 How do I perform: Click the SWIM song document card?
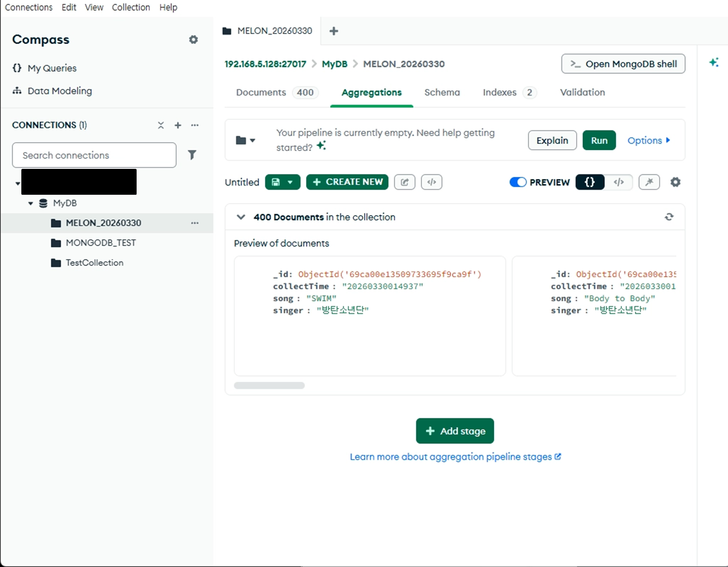click(370, 316)
